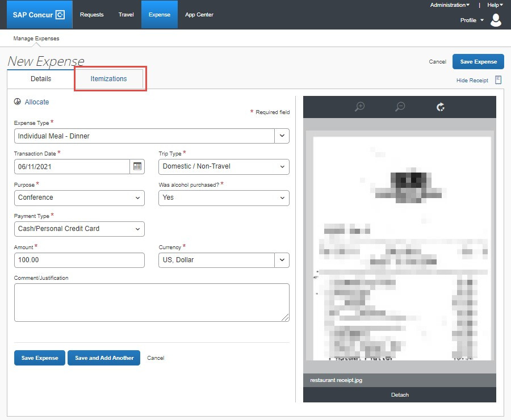511x420 pixels.
Task: Click the receipt icon beside Hide Receipt
Action: click(498, 80)
